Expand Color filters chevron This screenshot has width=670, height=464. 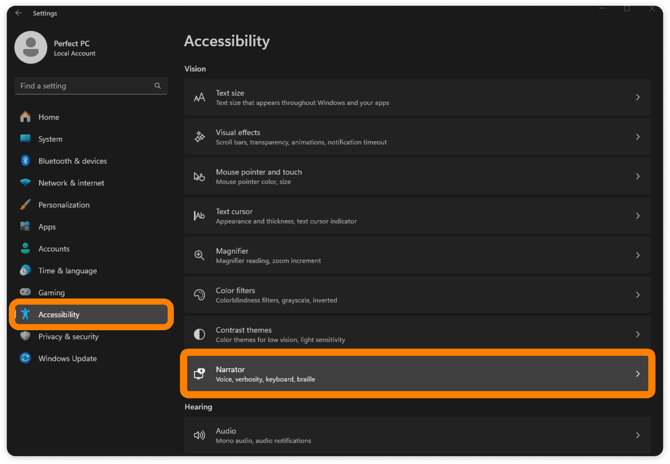[638, 295]
